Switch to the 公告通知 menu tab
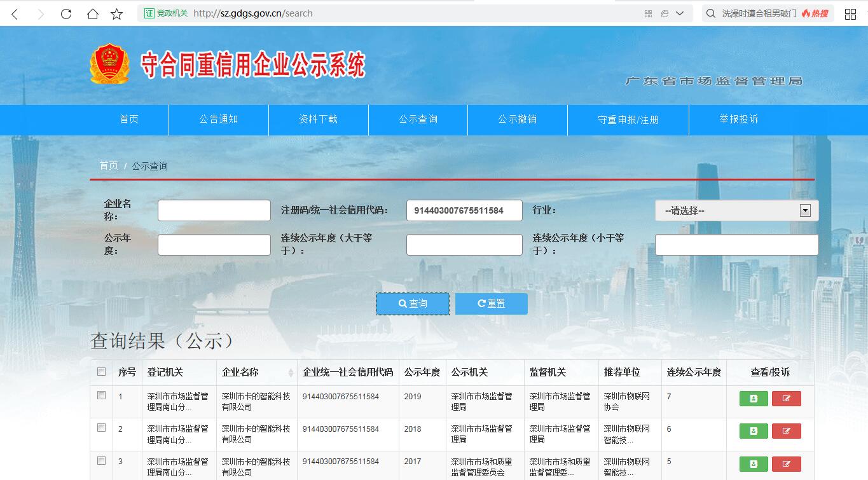Screen dimensions: 868x480 (x=218, y=120)
